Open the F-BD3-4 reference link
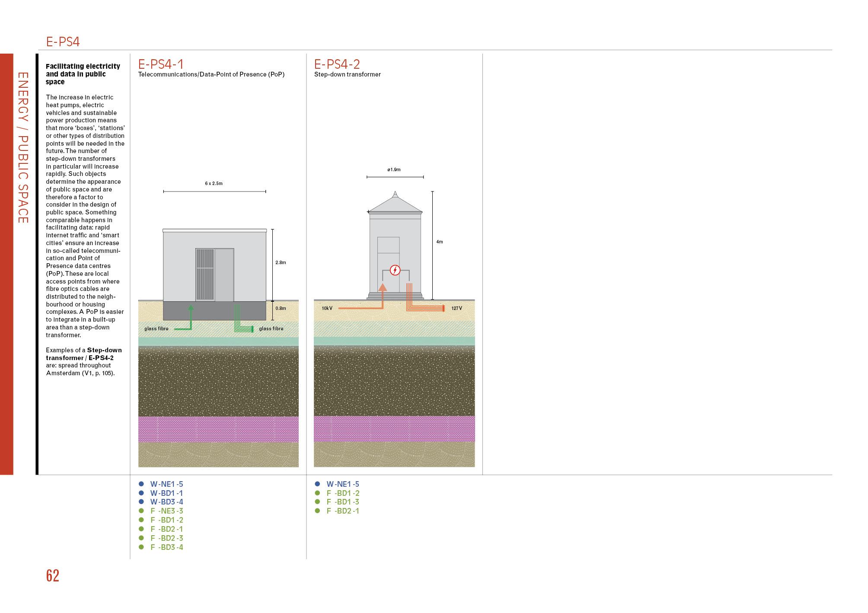Image resolution: width=868 pixels, height=613 pixels. coord(166,547)
